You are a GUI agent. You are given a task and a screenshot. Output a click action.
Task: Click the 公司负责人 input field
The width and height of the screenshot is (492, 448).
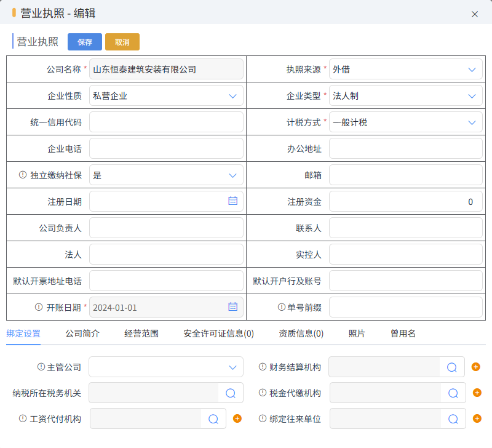tap(166, 228)
